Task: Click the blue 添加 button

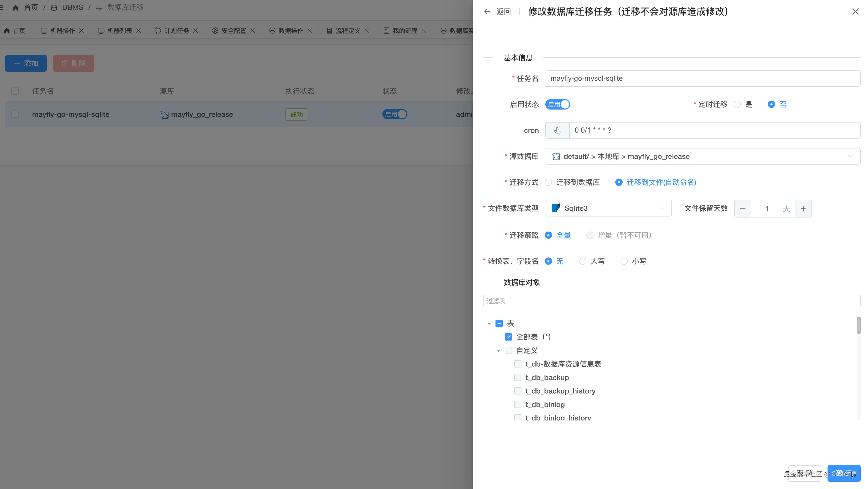Action: (26, 63)
